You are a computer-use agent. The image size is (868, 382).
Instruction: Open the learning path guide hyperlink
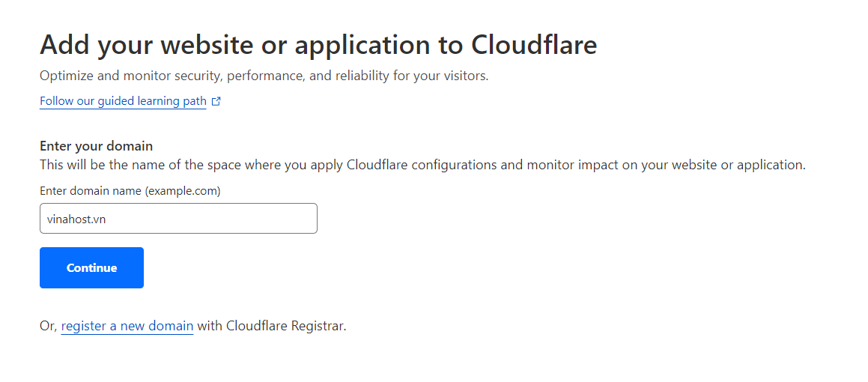point(123,101)
